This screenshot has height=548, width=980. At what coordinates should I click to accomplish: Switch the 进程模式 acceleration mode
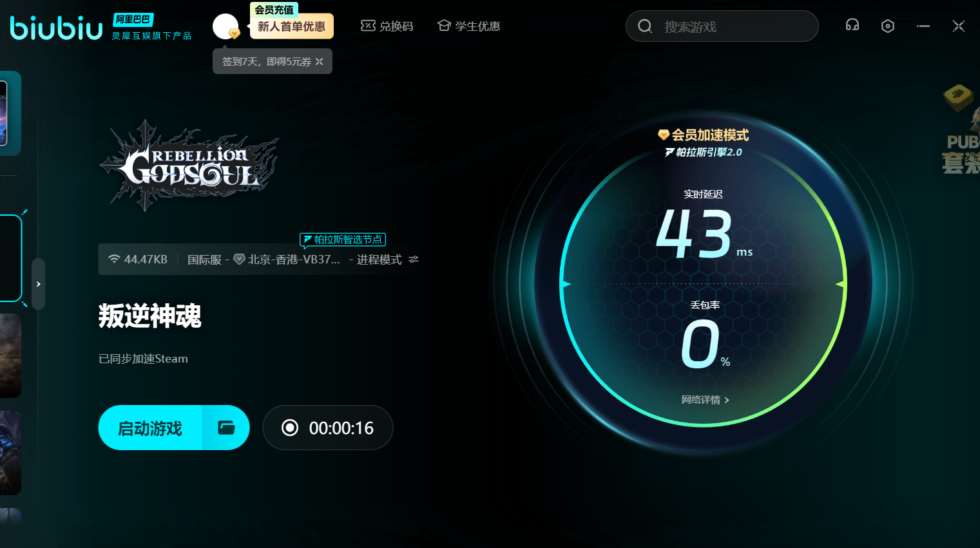[380, 260]
